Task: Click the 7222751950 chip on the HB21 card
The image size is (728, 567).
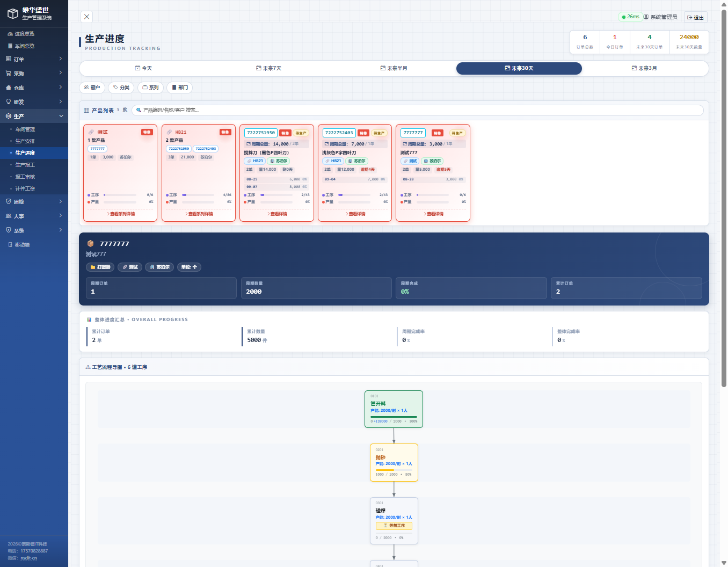Action: [179, 149]
